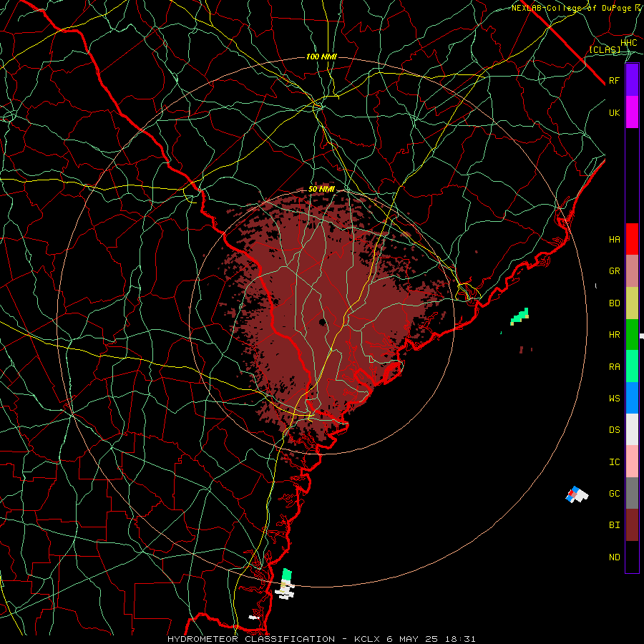Click the BI legend label
The width and height of the screenshot is (644, 644).
pyautogui.click(x=615, y=525)
